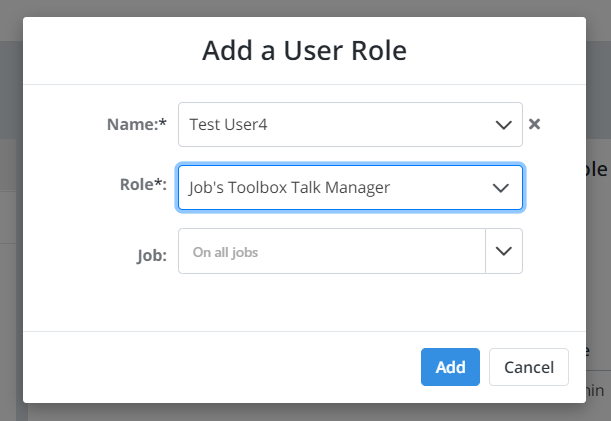The image size is (611, 421).
Task: Expand the Role dropdown chevron arrow
Action: (x=501, y=188)
